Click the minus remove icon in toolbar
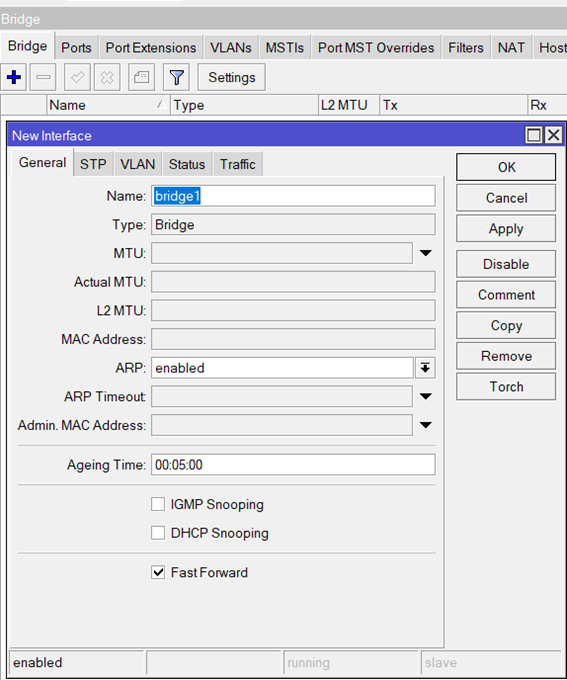The height and width of the screenshot is (680, 567). click(x=43, y=77)
